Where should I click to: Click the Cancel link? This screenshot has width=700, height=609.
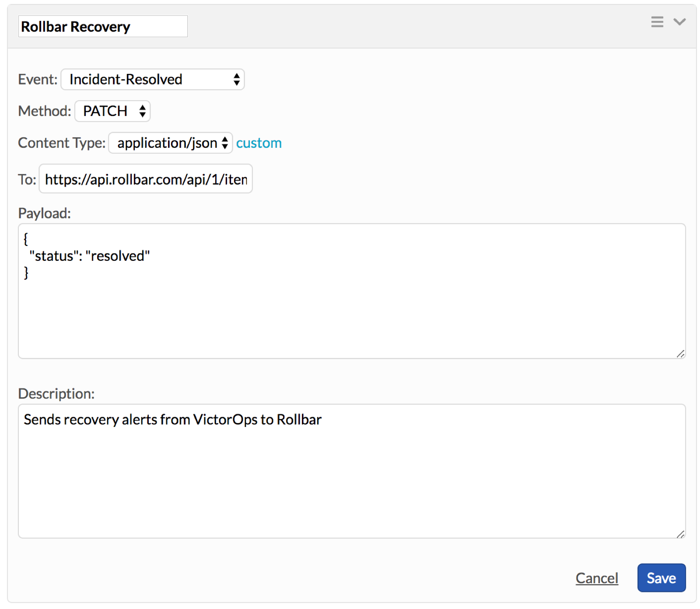pos(596,578)
